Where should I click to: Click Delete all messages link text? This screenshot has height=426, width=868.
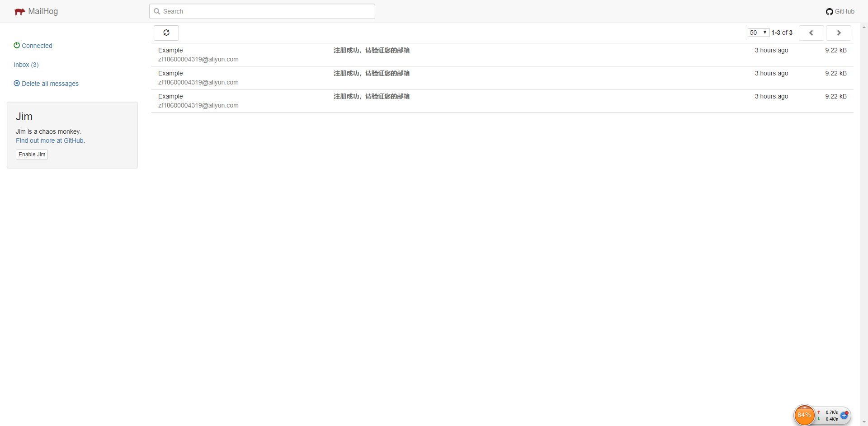[50, 84]
